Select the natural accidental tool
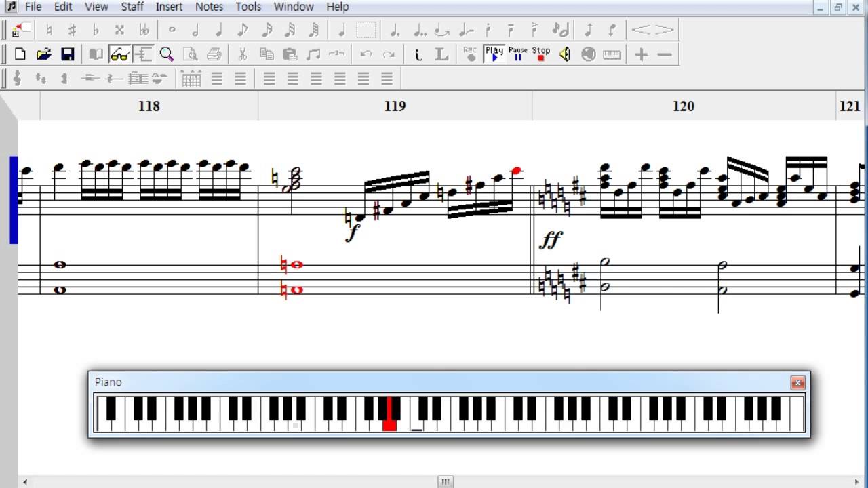Viewport: 868px width, 488px height. coord(49,30)
